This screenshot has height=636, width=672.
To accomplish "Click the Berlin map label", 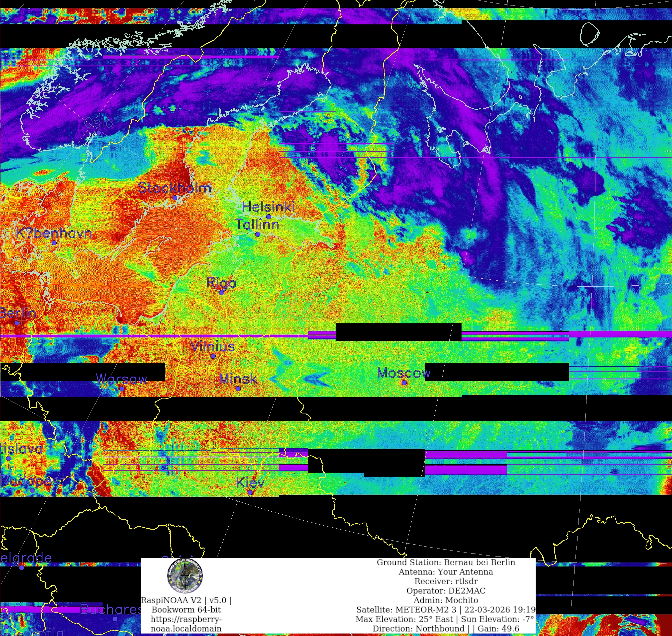I will 18,313.
